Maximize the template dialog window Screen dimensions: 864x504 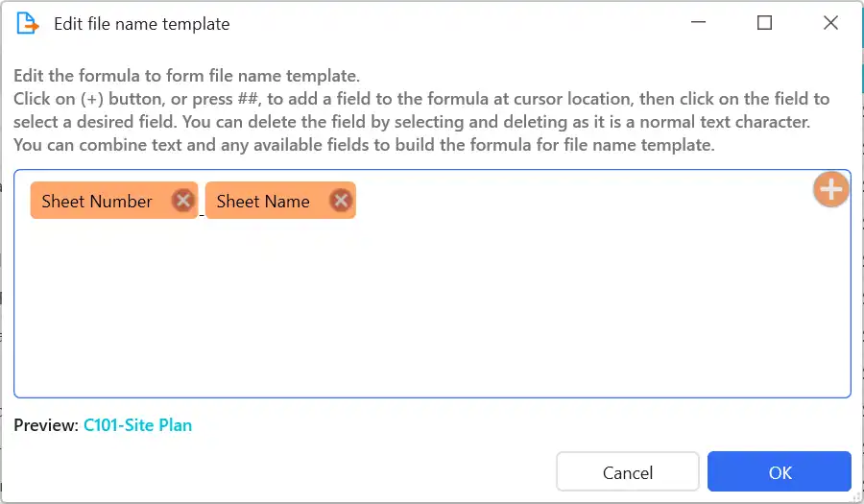(764, 23)
